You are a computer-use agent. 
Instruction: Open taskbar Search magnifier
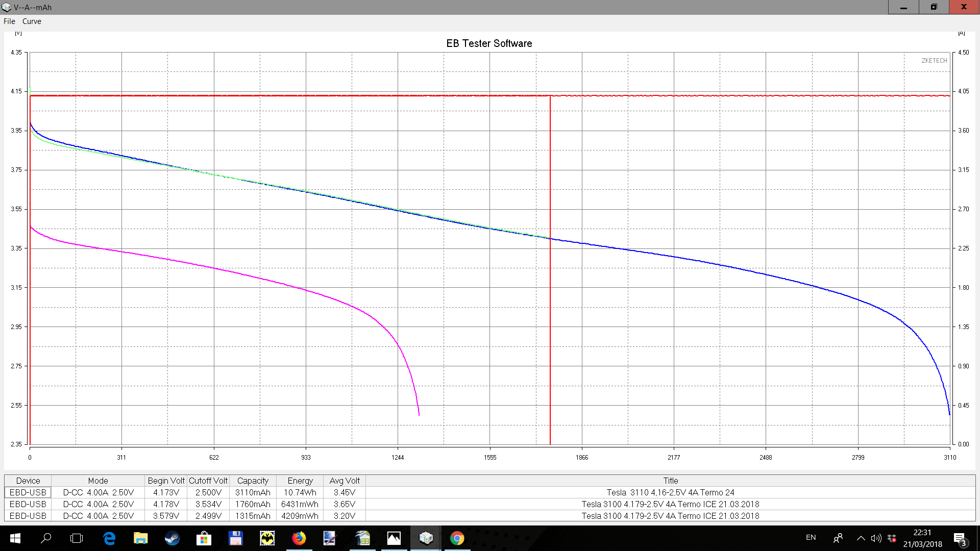click(46, 538)
